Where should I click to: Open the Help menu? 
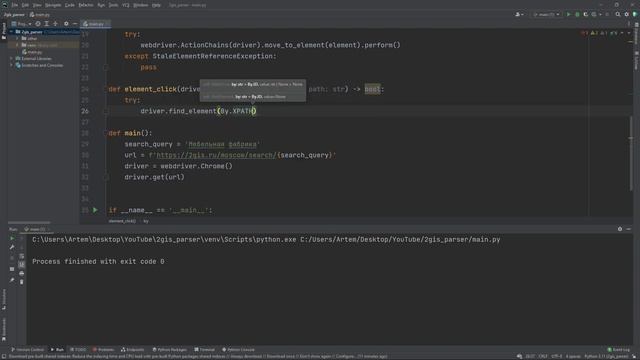click(156, 5)
